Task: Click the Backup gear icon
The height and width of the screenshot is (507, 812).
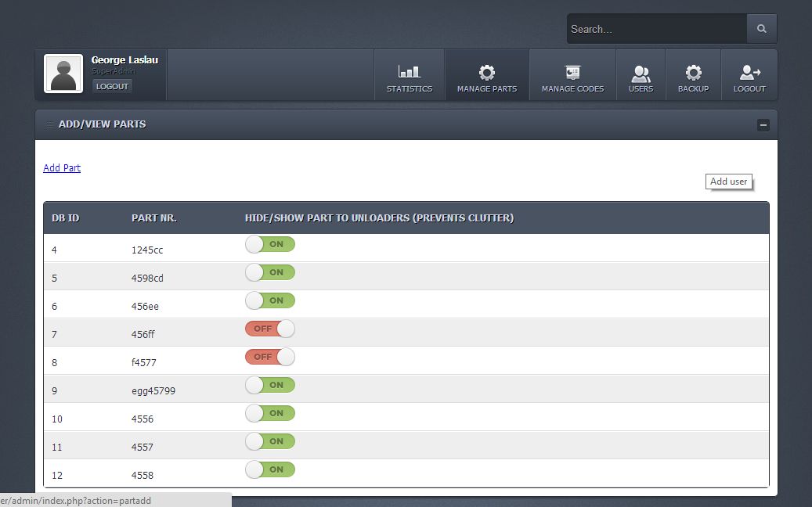Action: click(x=693, y=73)
